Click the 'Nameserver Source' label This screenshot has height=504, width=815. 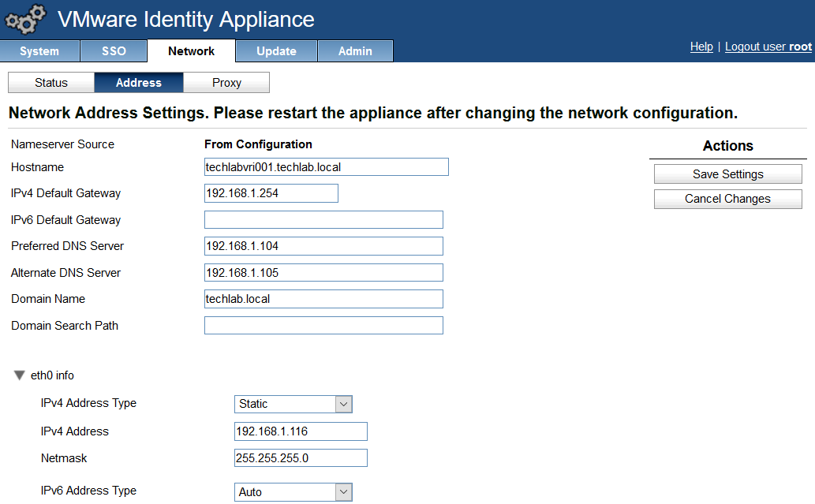click(62, 144)
